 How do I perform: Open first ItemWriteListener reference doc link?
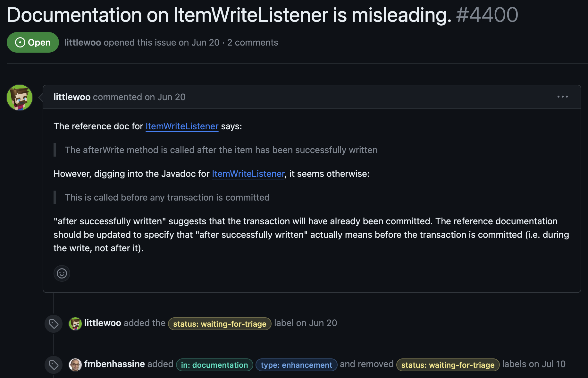(182, 126)
